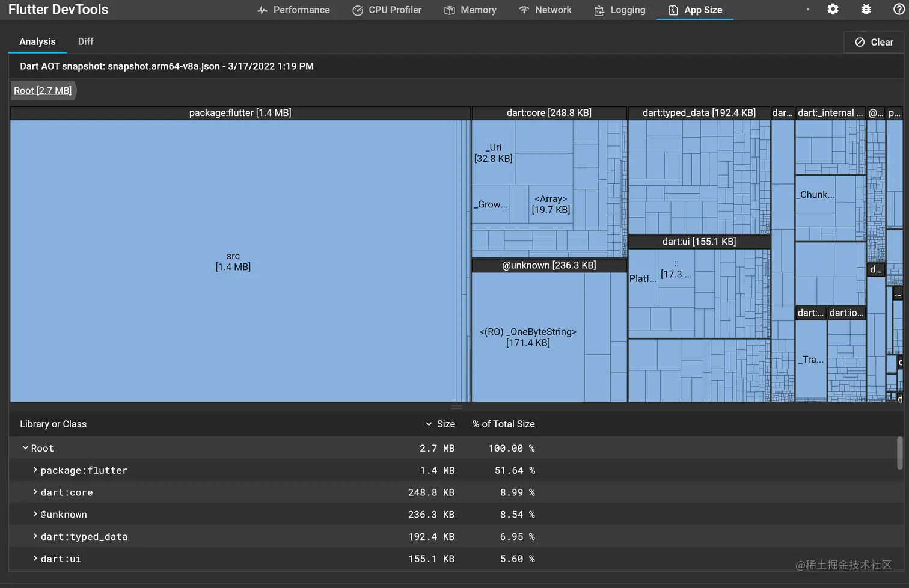Image resolution: width=909 pixels, height=588 pixels.
Task: Click the _Chunk... treemap cell
Action: coord(816,195)
